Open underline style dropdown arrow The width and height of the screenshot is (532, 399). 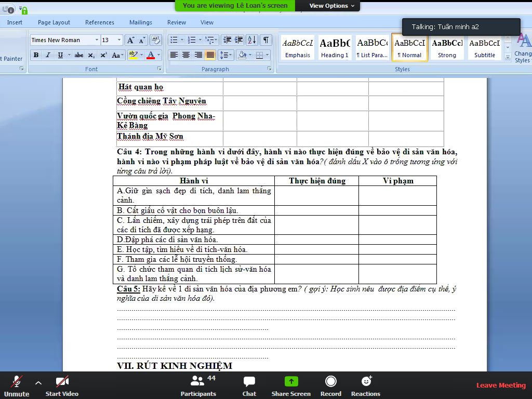(69, 55)
